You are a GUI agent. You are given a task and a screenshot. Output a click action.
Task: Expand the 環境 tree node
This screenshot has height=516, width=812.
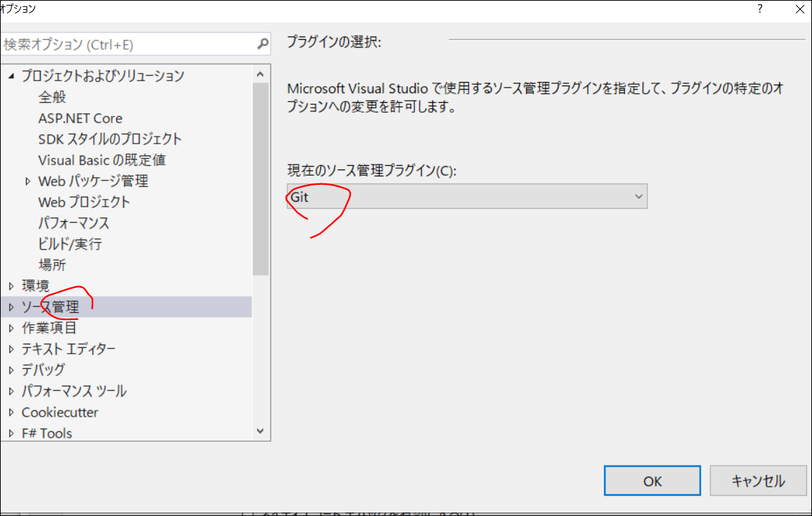(x=11, y=286)
